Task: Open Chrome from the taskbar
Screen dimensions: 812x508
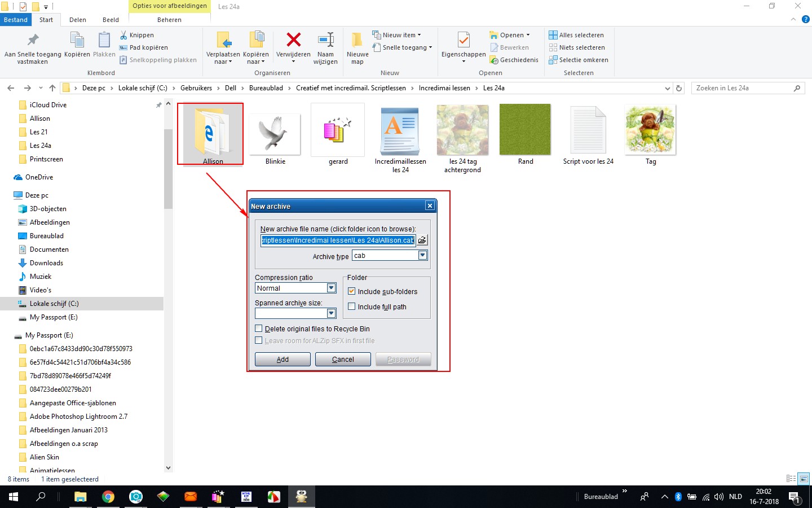Action: 108,497
